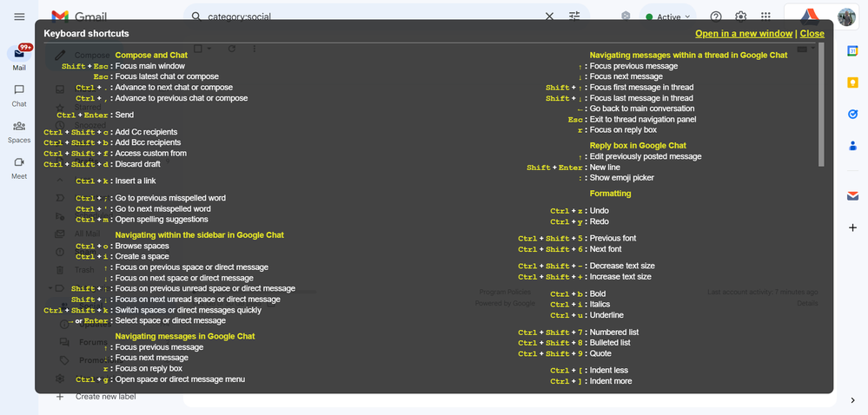
Task: Close the keyboard shortcuts overlay
Action: click(x=812, y=34)
